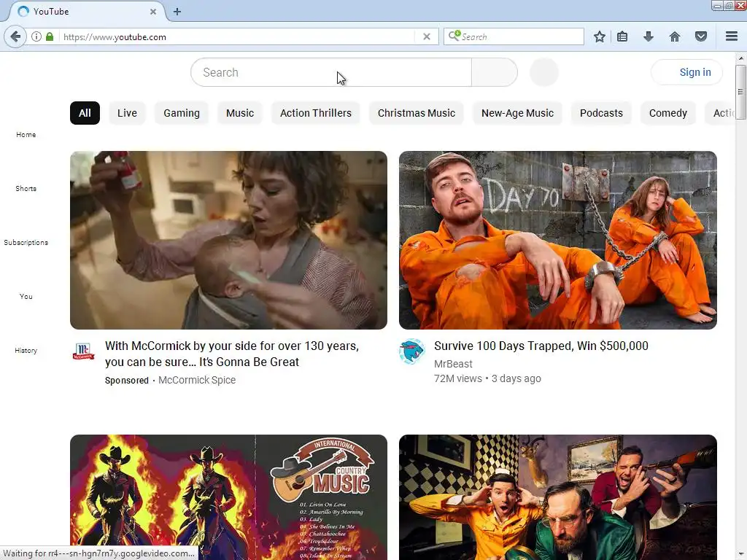747x560 pixels.
Task: Select the Action Thrillers chip
Action: coord(316,113)
